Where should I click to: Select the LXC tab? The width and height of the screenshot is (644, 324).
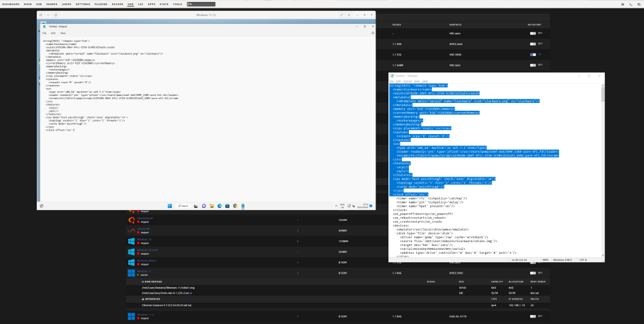click(141, 4)
